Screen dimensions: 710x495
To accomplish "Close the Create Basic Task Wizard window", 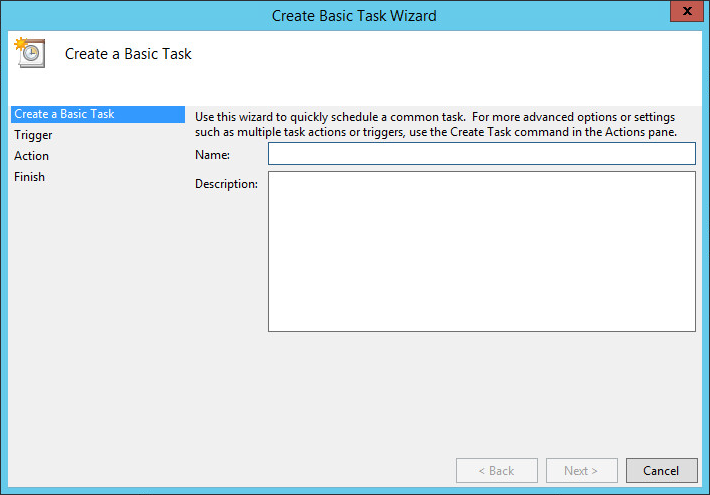I will [684, 14].
